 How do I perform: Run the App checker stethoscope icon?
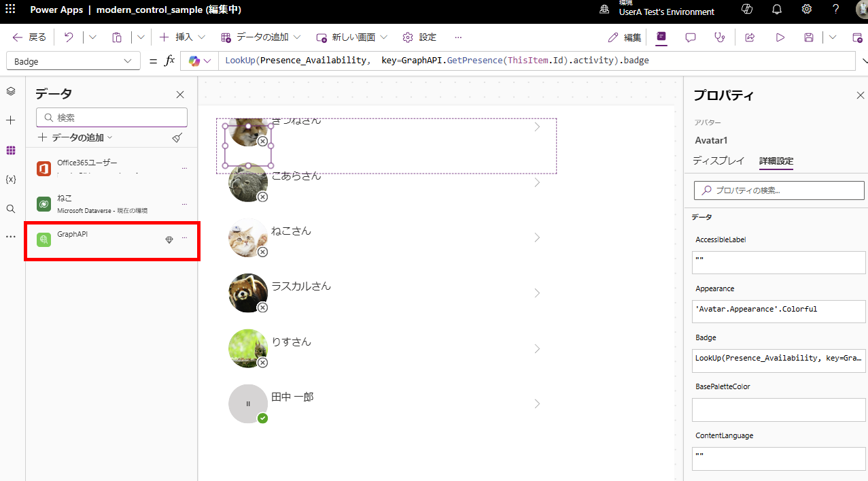tap(719, 37)
